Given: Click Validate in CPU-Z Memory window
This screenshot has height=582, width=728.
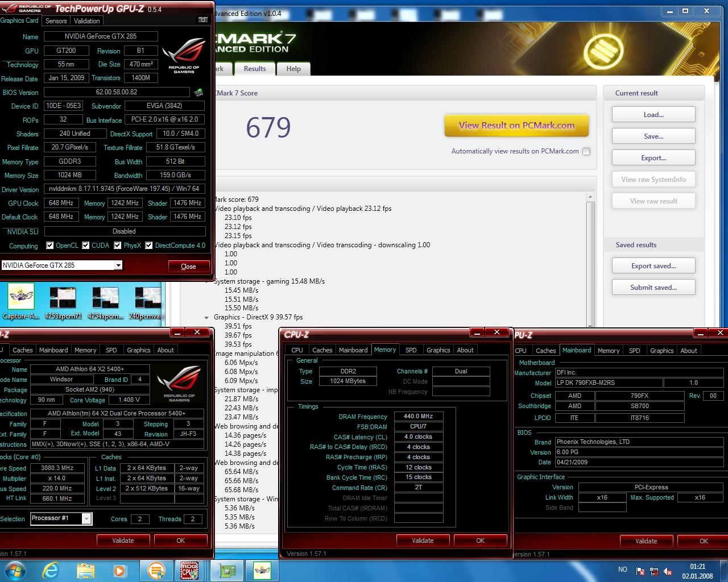Looking at the screenshot, I should pyautogui.click(x=423, y=541).
